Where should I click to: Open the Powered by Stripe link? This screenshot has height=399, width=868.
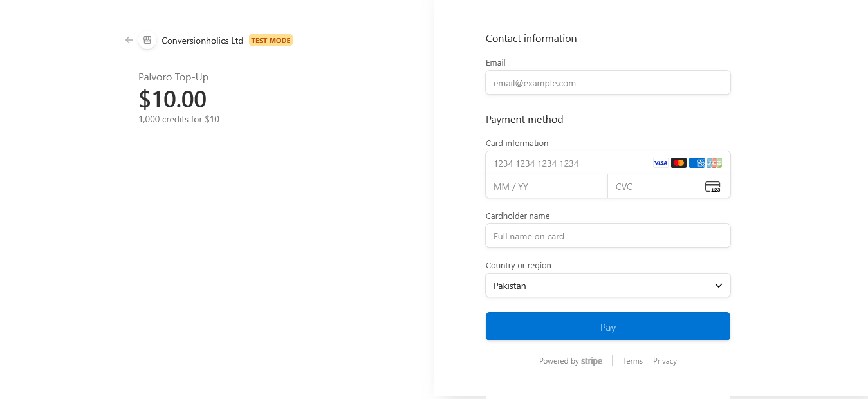(x=570, y=361)
